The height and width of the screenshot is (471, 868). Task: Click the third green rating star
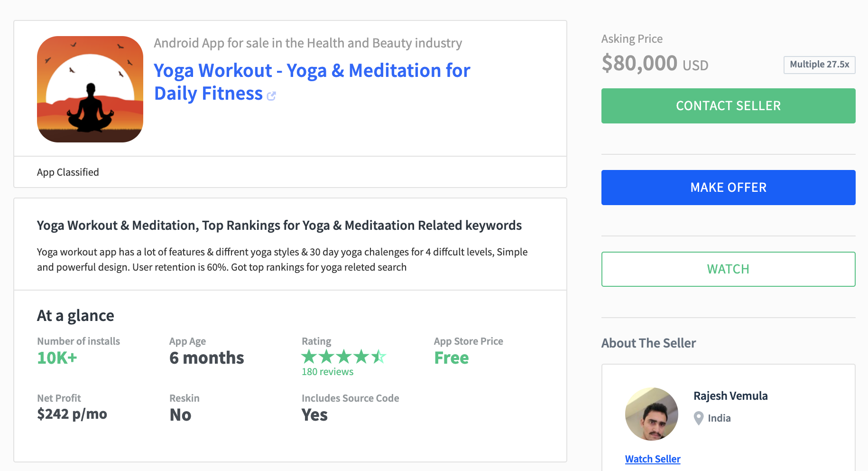(x=344, y=356)
